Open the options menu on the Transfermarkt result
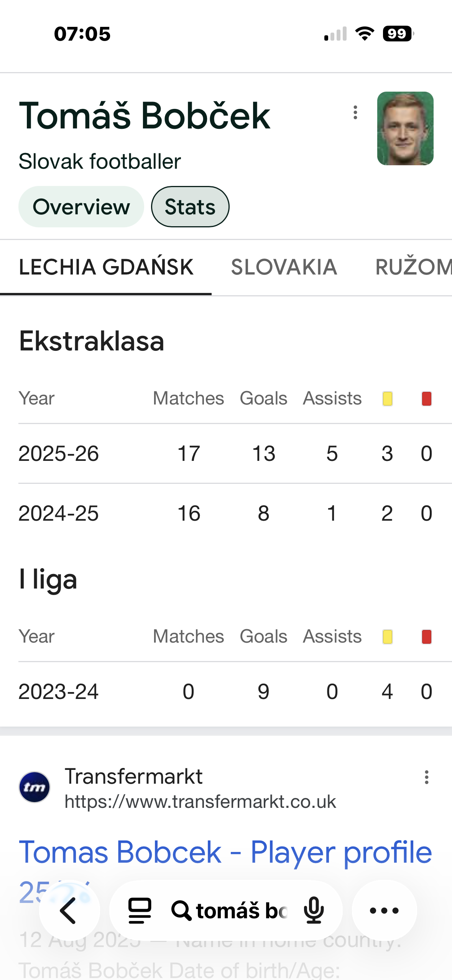 (427, 778)
